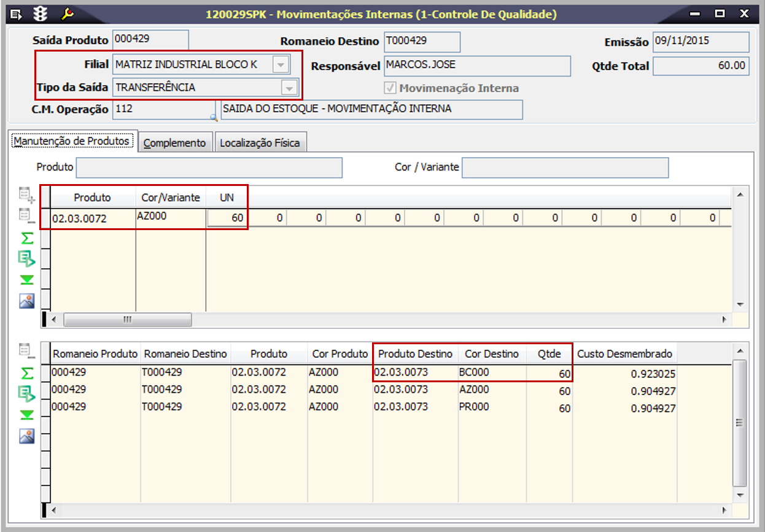Click the traffic light icon in title bar
765x532 pixels.
(x=41, y=13)
